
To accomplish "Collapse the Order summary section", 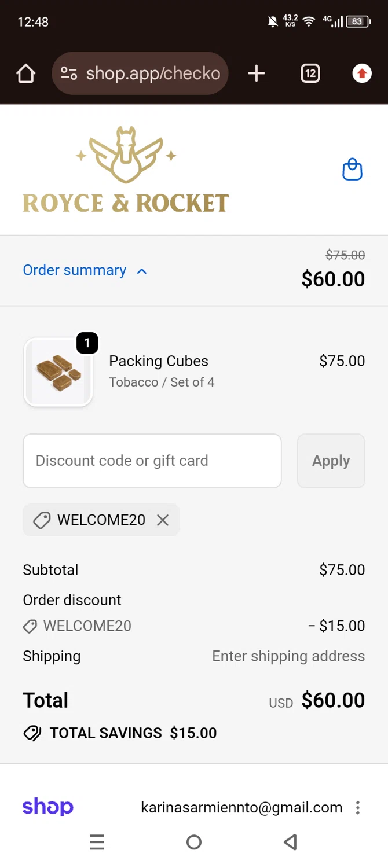I will 75,270.
